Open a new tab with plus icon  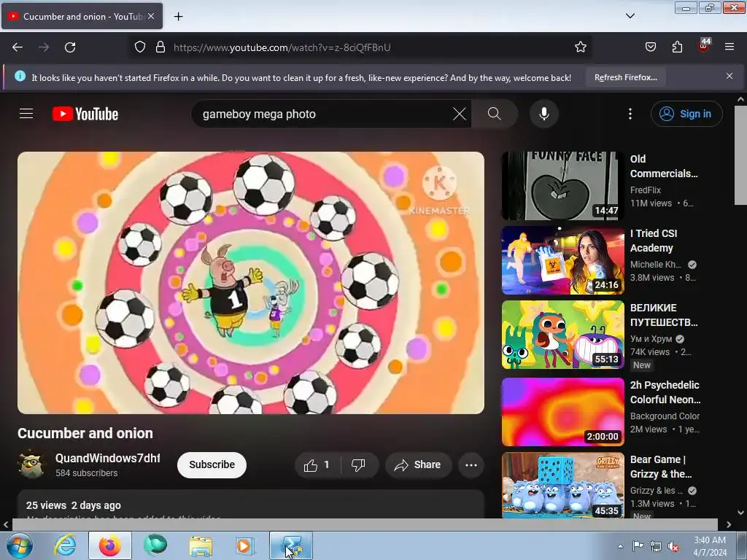point(178,17)
